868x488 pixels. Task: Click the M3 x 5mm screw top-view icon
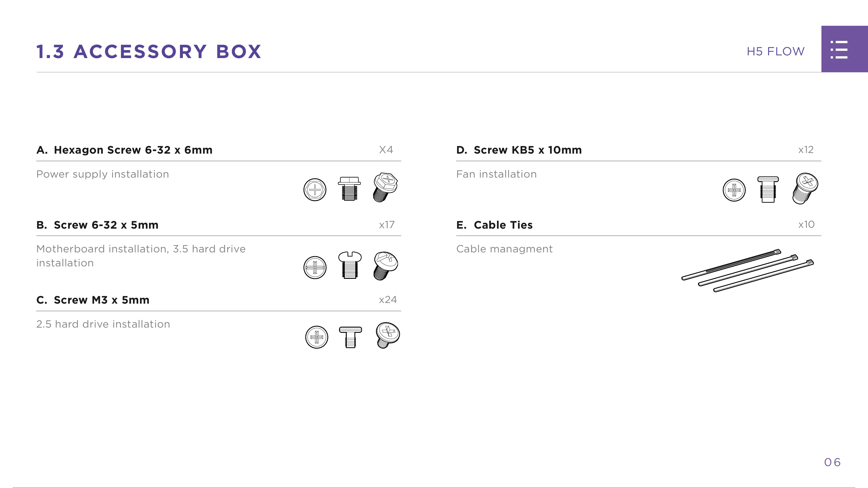[x=316, y=337]
